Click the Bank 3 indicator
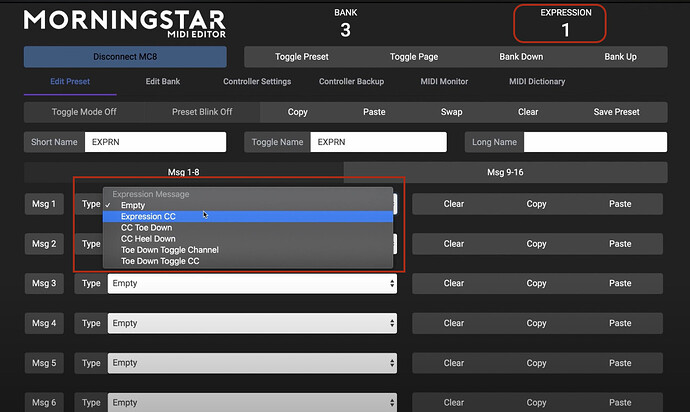 pyautogui.click(x=345, y=24)
